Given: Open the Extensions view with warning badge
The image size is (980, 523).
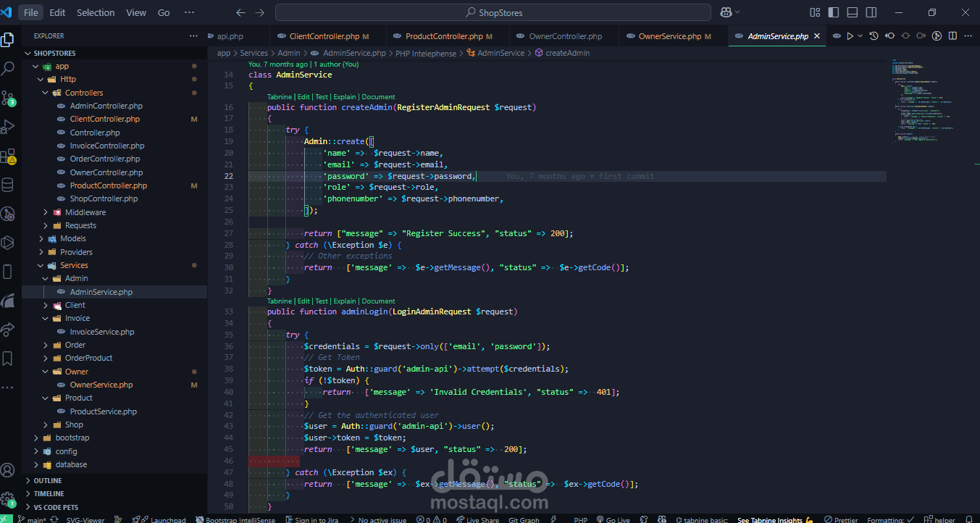Looking at the screenshot, I should [x=8, y=156].
